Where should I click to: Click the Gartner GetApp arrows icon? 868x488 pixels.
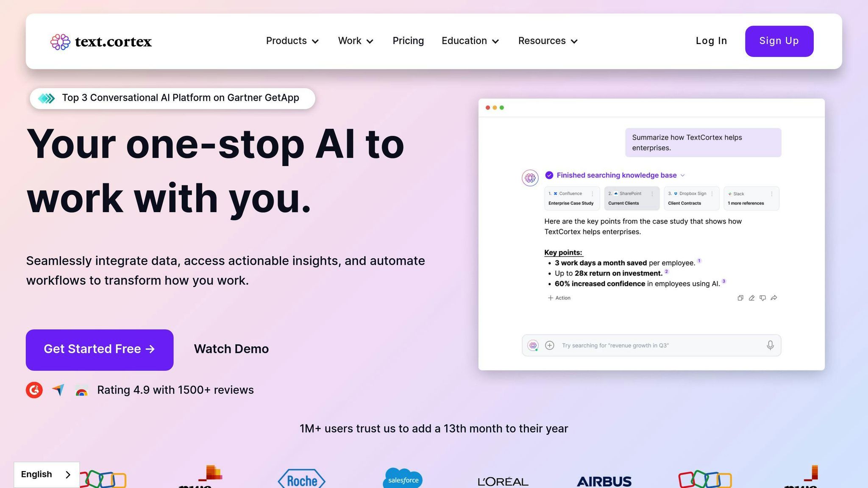point(47,98)
